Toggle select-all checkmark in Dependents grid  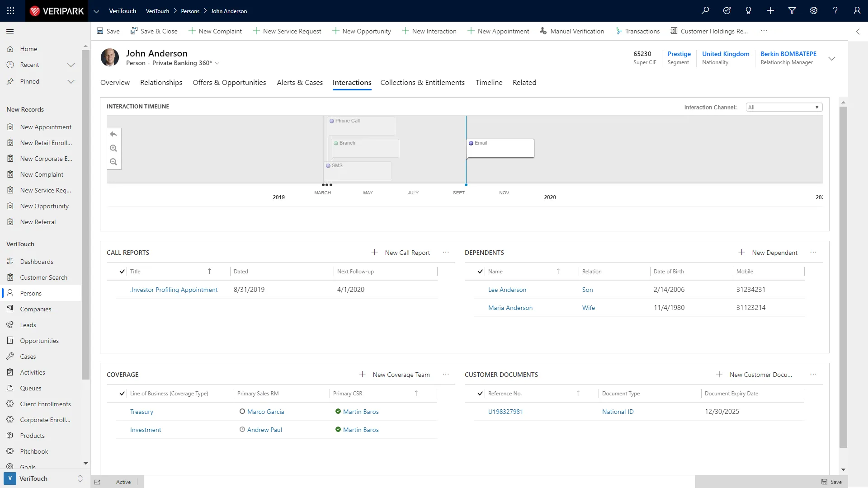point(480,272)
